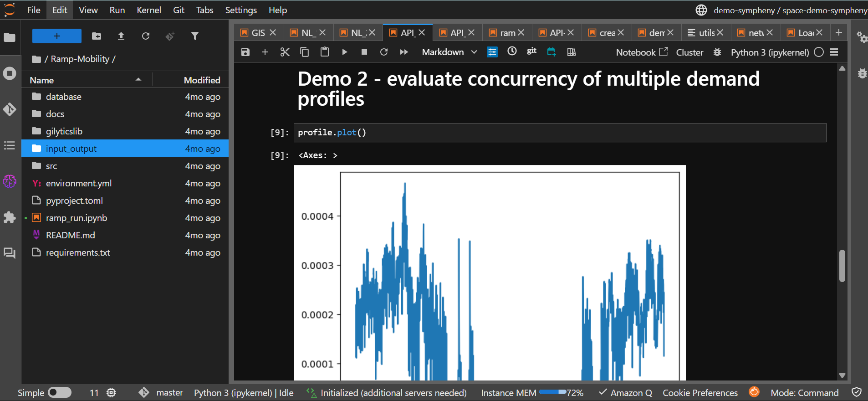Click the save notebook icon

point(245,52)
